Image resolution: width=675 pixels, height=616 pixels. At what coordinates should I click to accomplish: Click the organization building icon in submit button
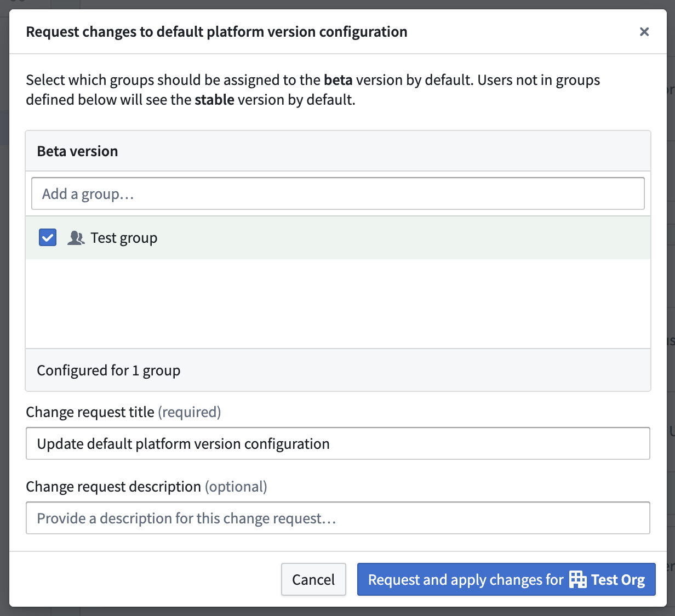577,579
